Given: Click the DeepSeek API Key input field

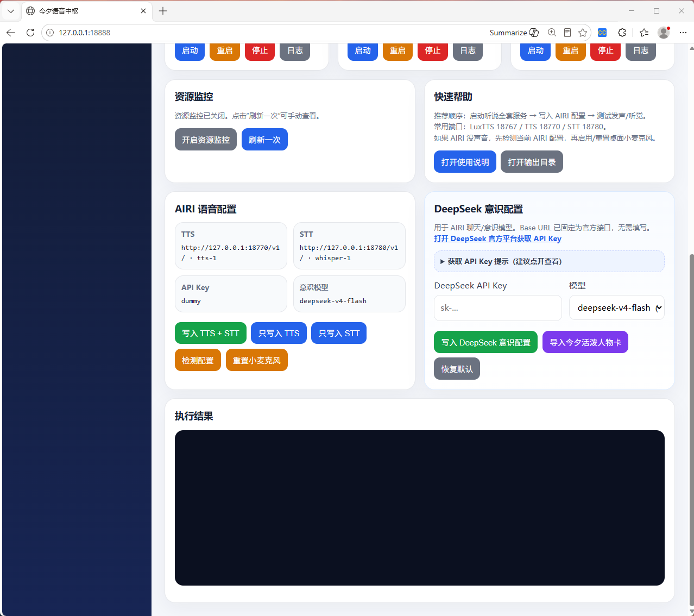Looking at the screenshot, I should point(498,308).
